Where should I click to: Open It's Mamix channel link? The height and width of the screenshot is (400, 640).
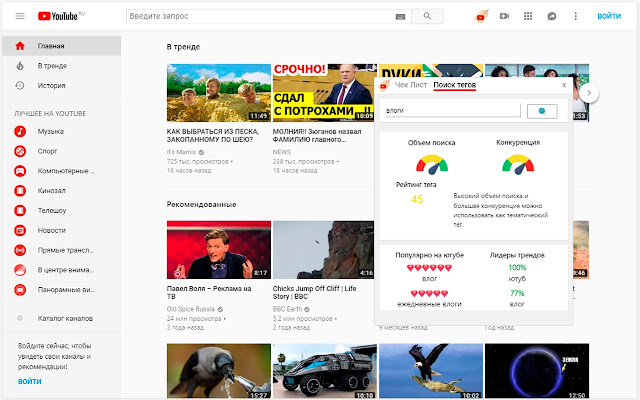point(181,152)
